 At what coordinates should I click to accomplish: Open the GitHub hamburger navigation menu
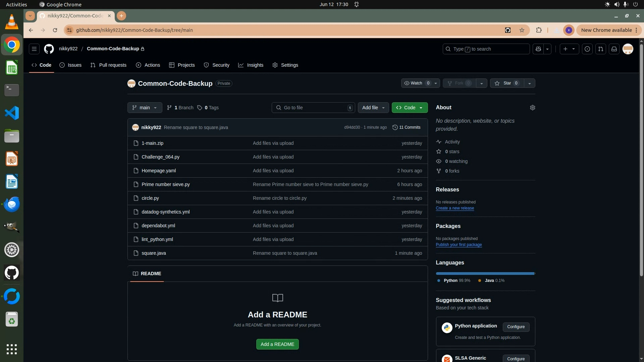[x=34, y=49]
